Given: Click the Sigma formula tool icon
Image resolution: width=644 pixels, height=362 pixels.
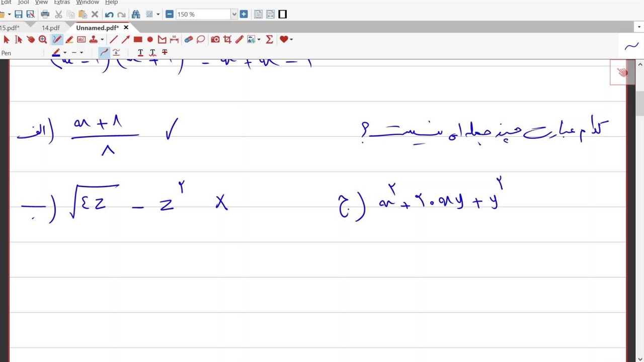Looking at the screenshot, I should click(269, 39).
